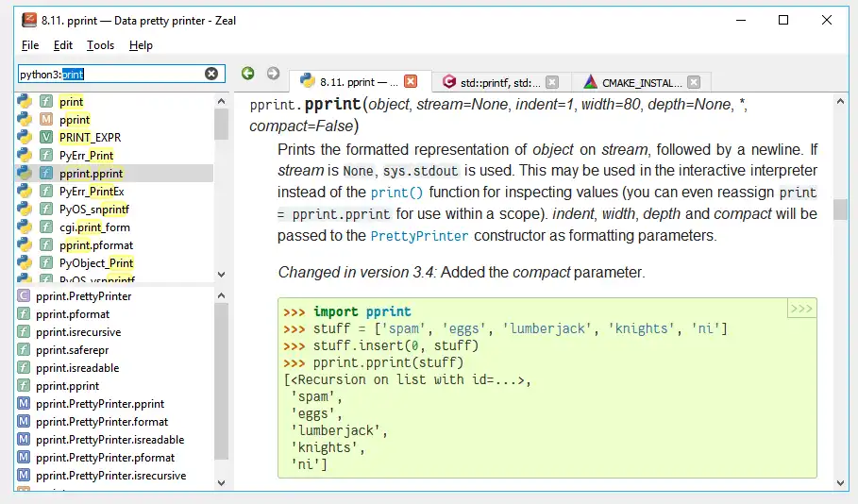Switch to the 8.11. pprint tab

tap(360, 81)
